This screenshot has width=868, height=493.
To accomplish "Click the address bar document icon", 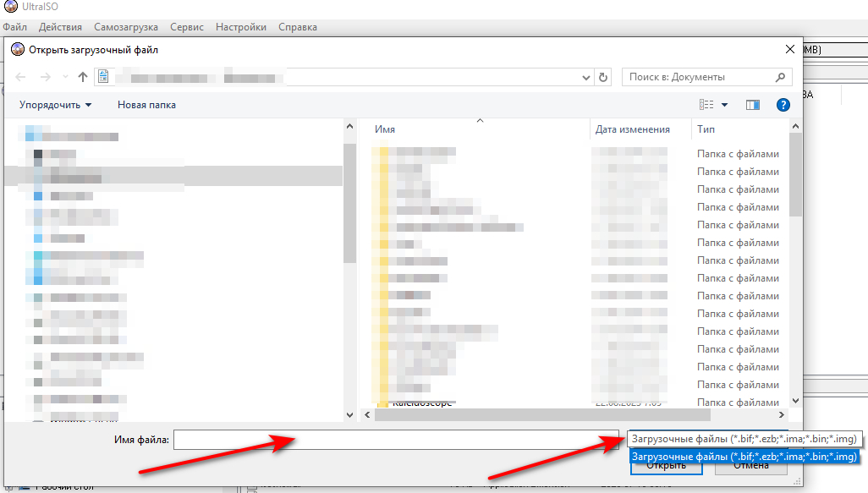I will pyautogui.click(x=103, y=77).
